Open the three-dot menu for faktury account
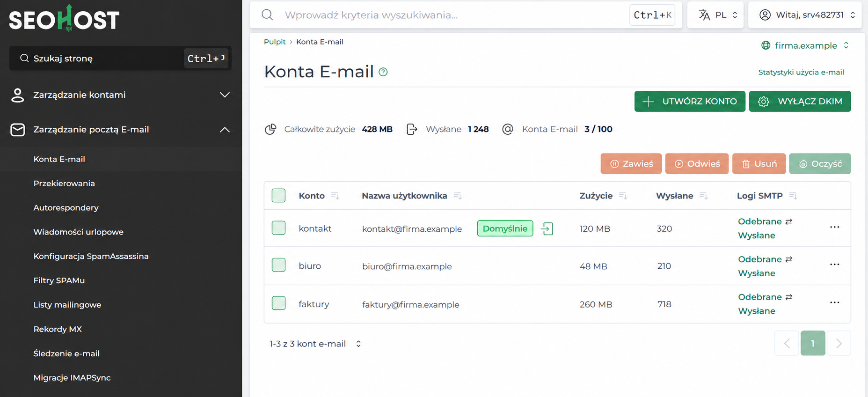The height and width of the screenshot is (397, 868). coord(834,302)
